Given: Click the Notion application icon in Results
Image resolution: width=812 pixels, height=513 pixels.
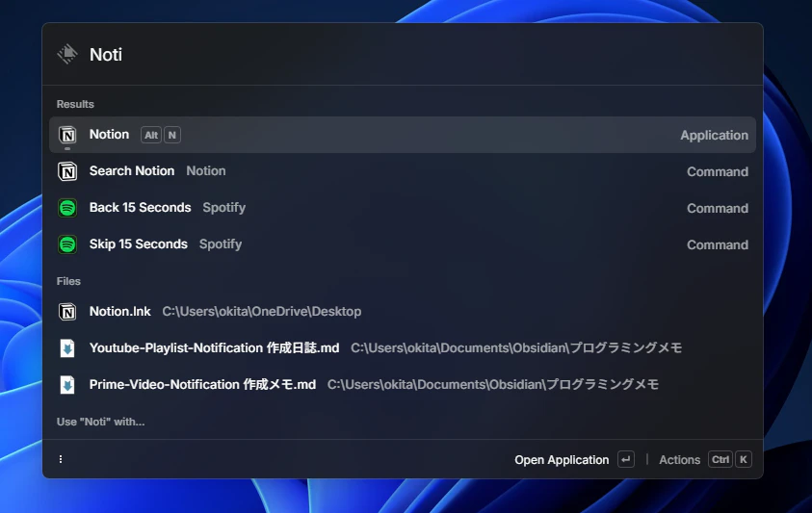Looking at the screenshot, I should pos(67,135).
